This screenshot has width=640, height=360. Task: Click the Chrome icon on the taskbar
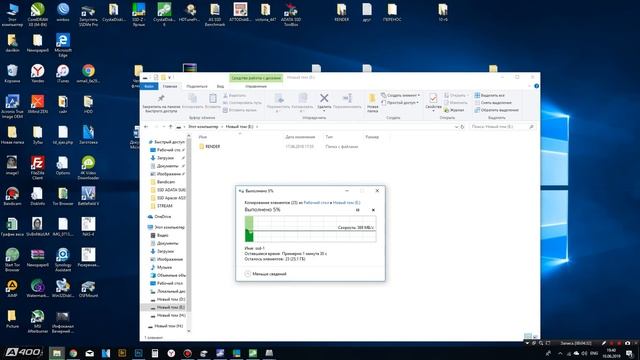coord(73,353)
